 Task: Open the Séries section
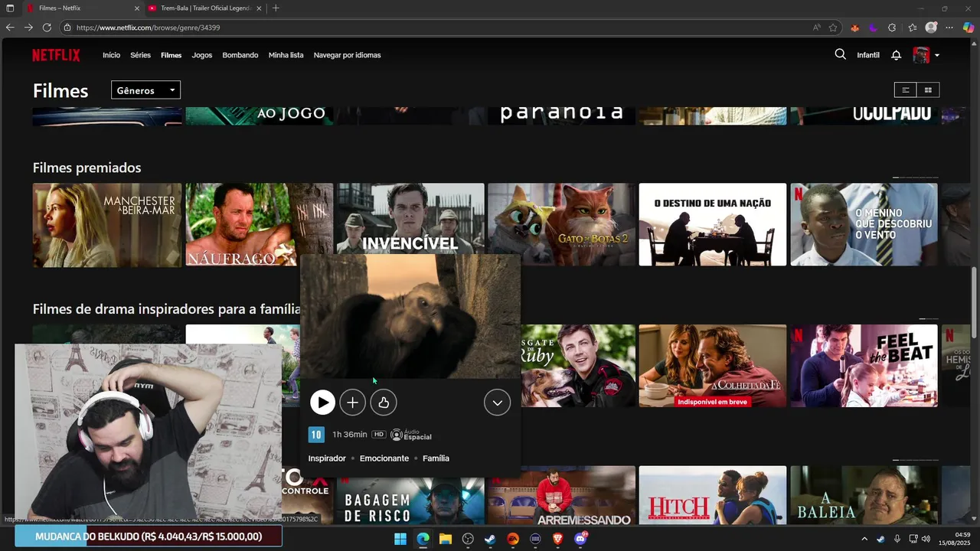tap(140, 55)
